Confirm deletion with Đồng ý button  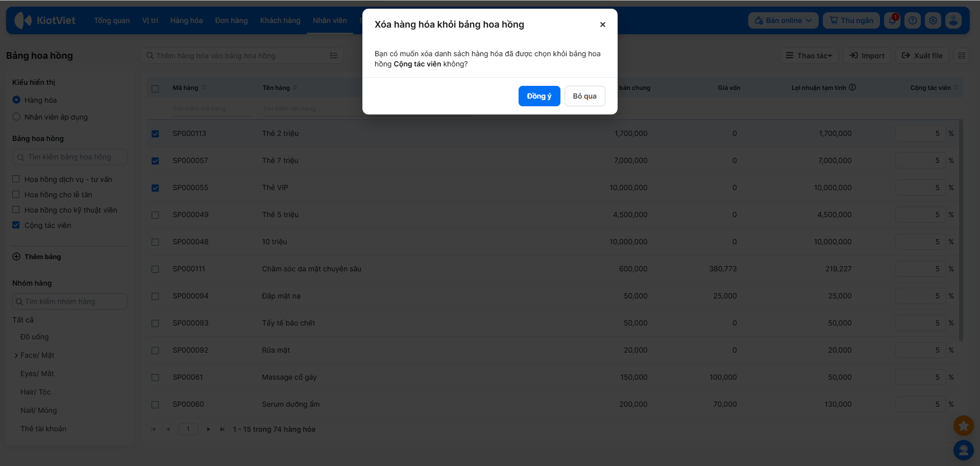click(540, 96)
